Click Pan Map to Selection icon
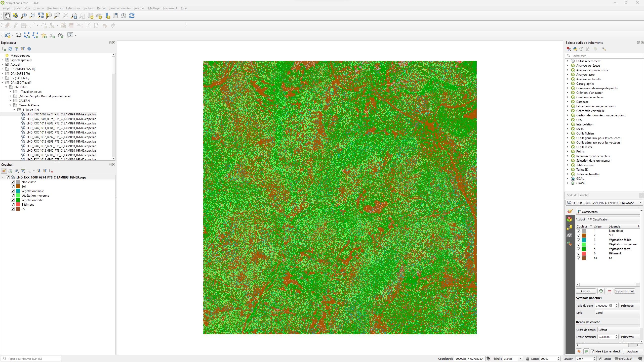644x362 pixels. [16, 16]
